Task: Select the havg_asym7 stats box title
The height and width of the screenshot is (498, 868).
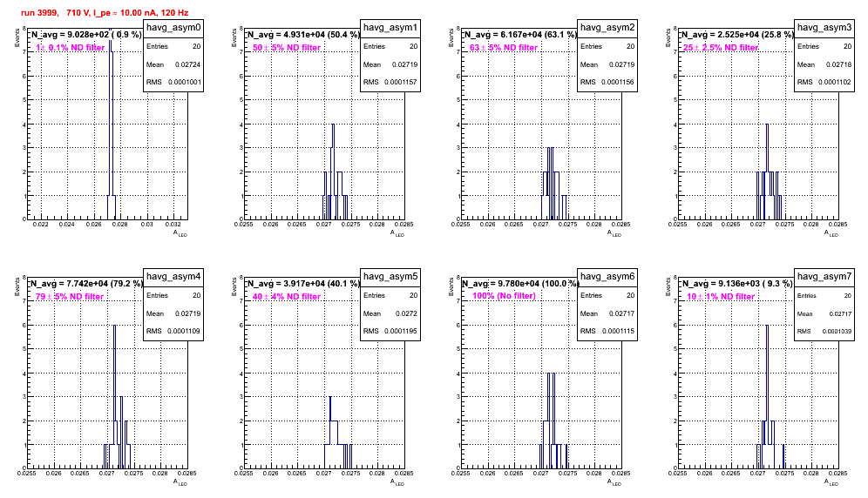Action: 824,277
